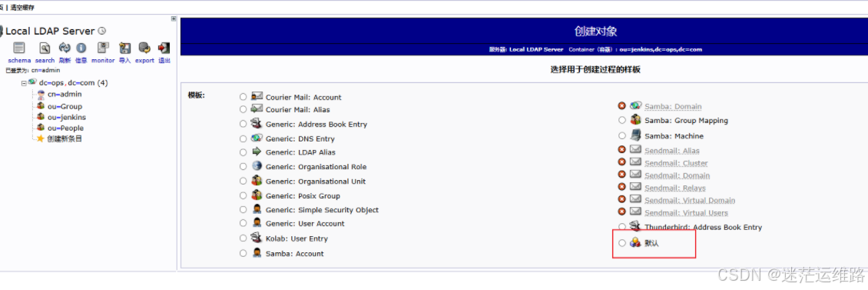Select Generic: DNS Entry radio button
The image size is (868, 290).
(x=243, y=138)
